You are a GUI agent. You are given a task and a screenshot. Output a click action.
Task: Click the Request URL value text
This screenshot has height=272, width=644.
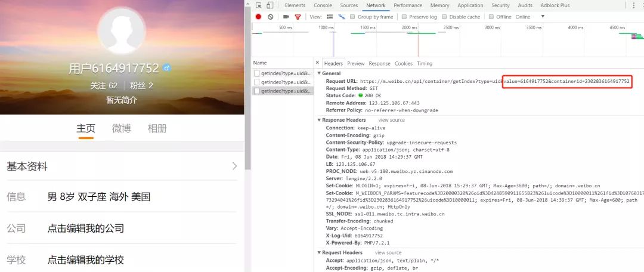click(494, 81)
